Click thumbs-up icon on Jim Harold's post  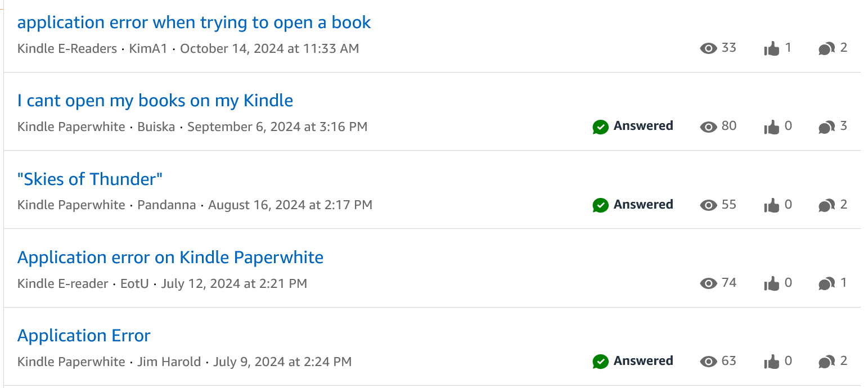(x=771, y=362)
